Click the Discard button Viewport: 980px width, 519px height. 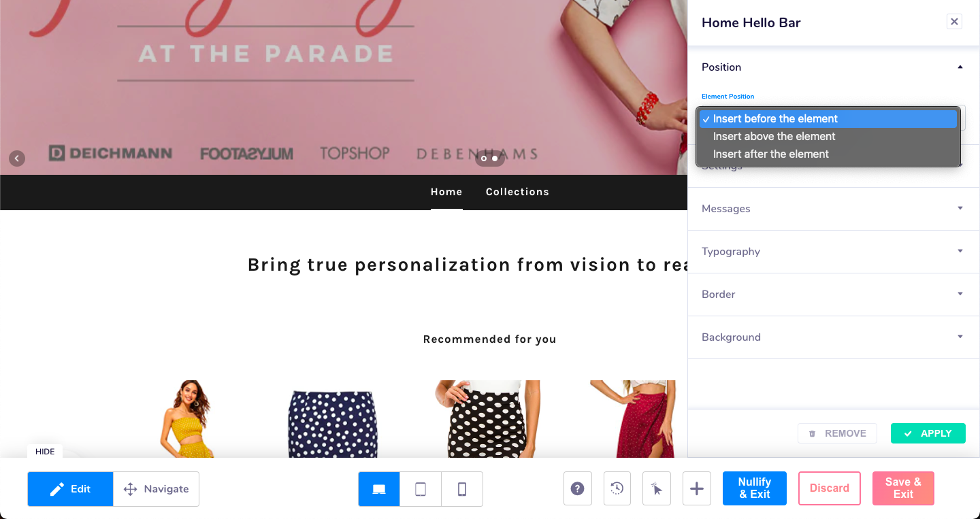point(830,488)
